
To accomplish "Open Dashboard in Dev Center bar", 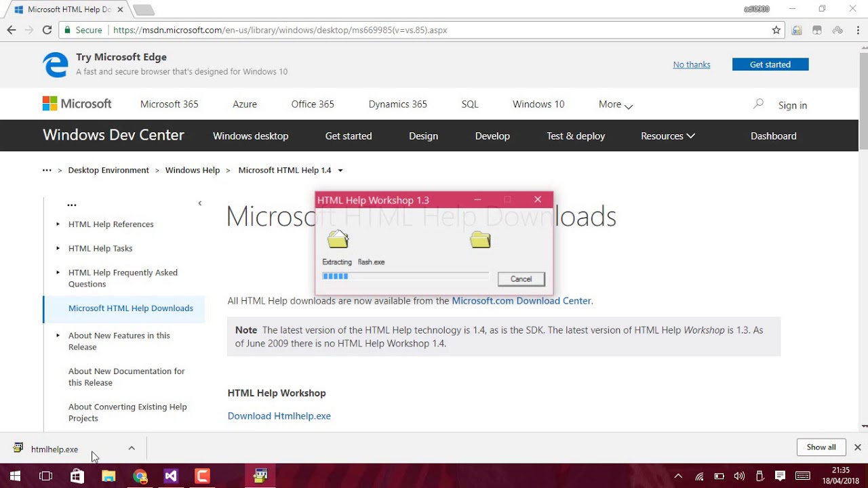I will (773, 136).
